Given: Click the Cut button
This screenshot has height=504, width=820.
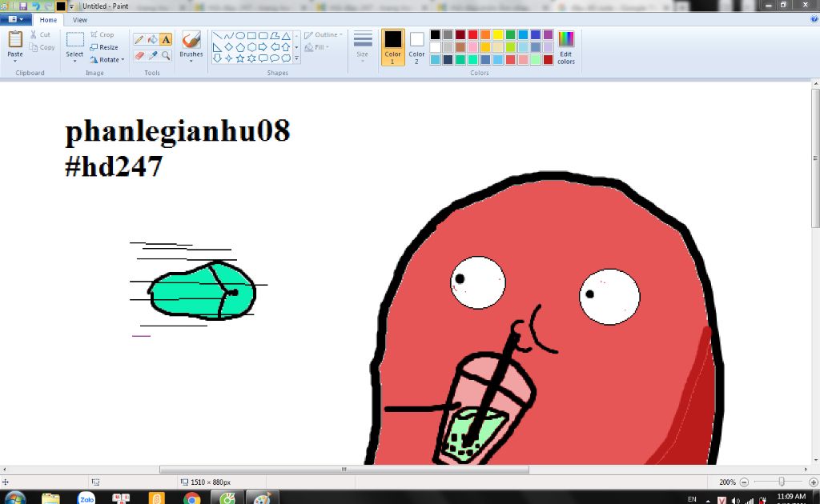Looking at the screenshot, I should pyautogui.click(x=40, y=34).
